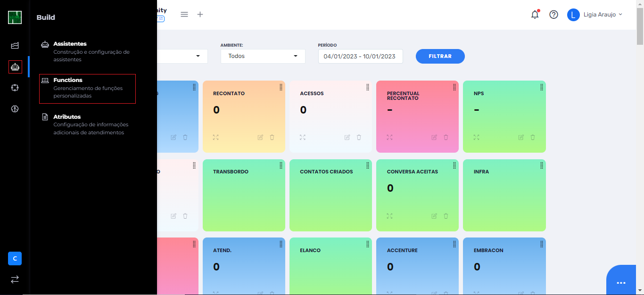Expand the NPS card to fullscreen
This screenshot has height=295, width=644.
point(476,137)
